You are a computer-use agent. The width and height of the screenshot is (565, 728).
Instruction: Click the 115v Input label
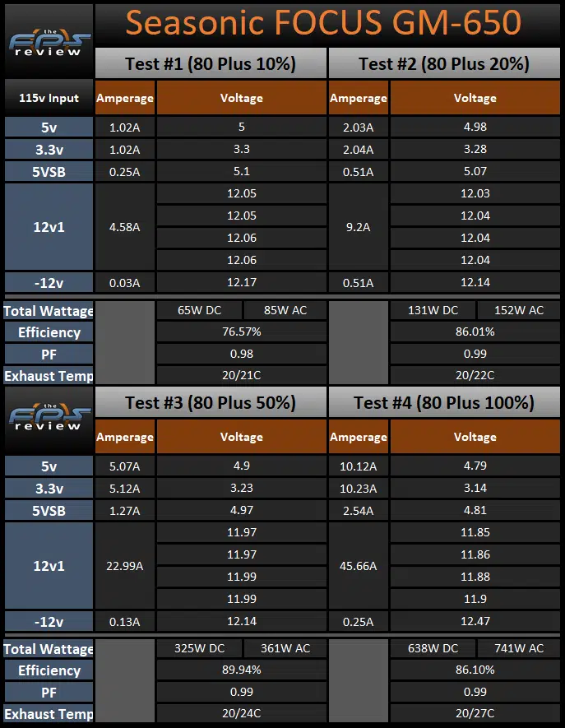point(49,98)
